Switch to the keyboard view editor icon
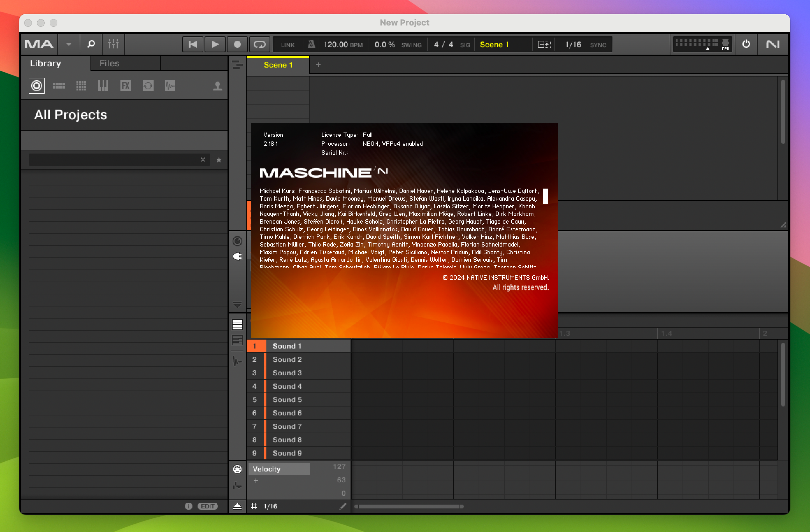 237,340
